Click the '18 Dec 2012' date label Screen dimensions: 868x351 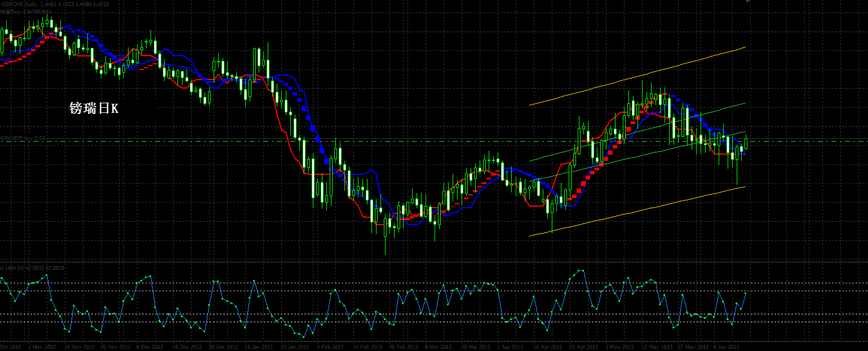(x=187, y=347)
